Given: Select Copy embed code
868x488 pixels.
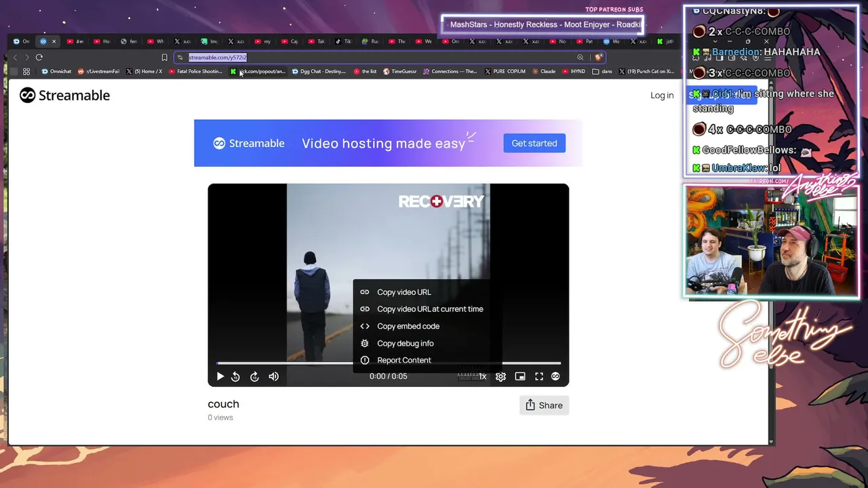Looking at the screenshot, I should click(427, 326).
